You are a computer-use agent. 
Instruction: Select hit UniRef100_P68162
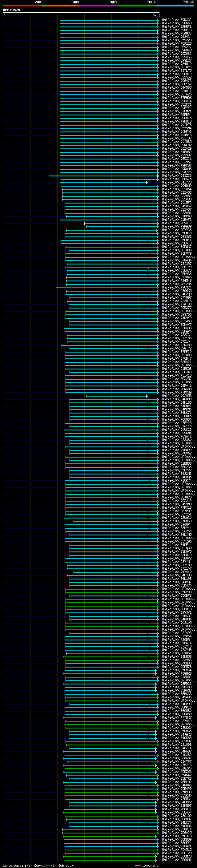[177, 84]
